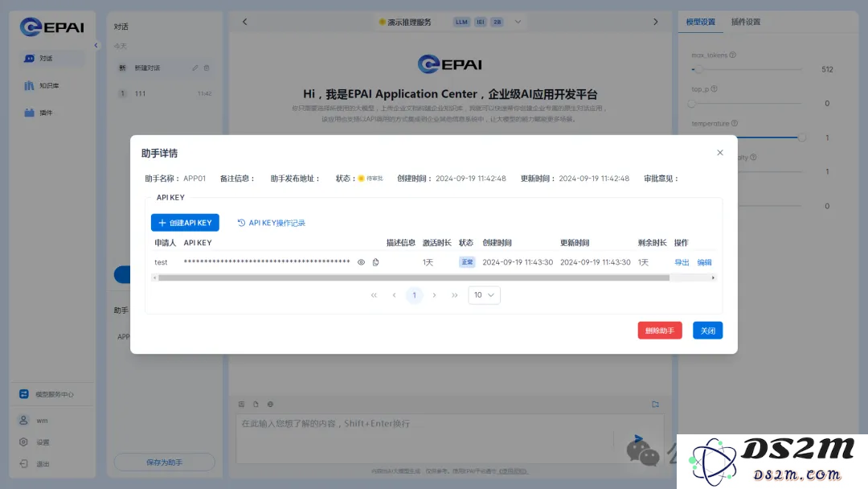
Task: Switch to 插件设置 tab
Action: coord(746,23)
